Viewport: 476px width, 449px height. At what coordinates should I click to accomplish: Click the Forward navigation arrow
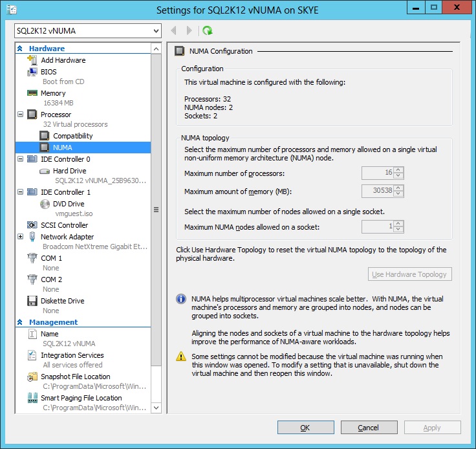(189, 30)
